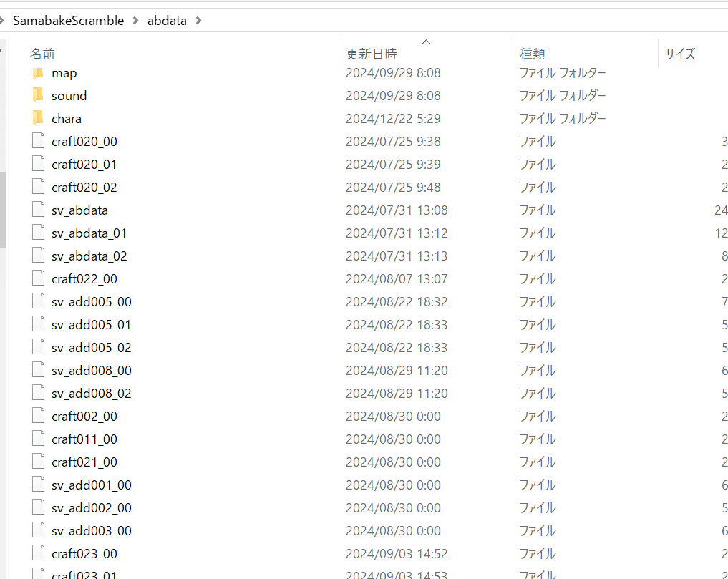This screenshot has width=728, height=579.
Task: Click the date 2024/08/07 13:07
Action: 397,279
